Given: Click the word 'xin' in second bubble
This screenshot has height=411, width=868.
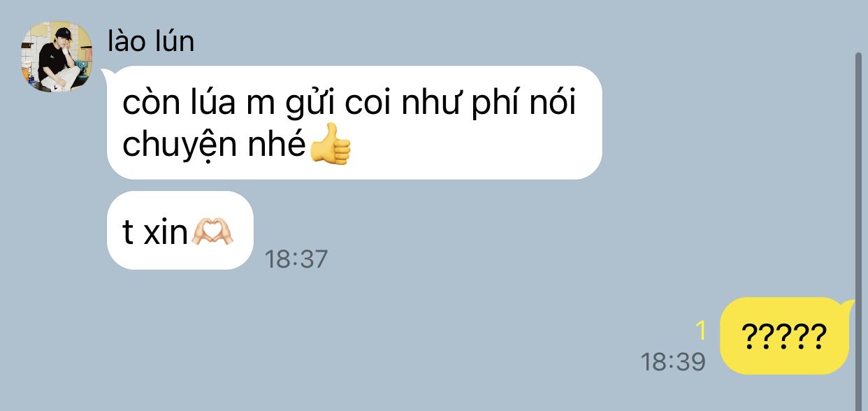Looking at the screenshot, I should 166,232.
